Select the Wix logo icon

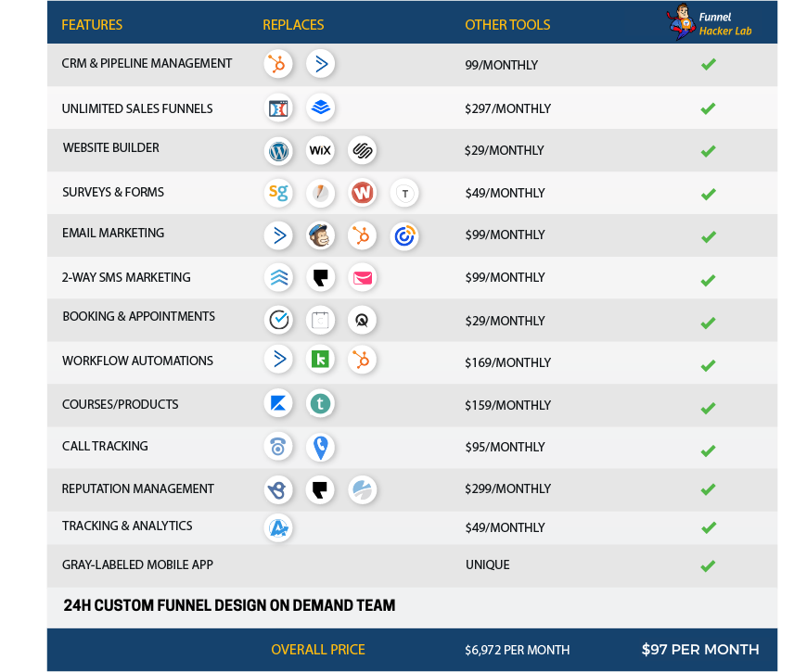pos(320,150)
